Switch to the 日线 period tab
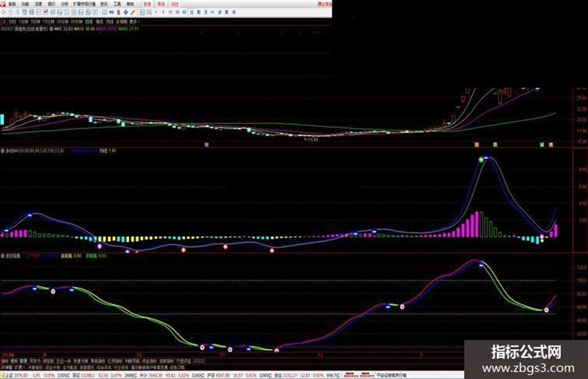 [x=89, y=22]
